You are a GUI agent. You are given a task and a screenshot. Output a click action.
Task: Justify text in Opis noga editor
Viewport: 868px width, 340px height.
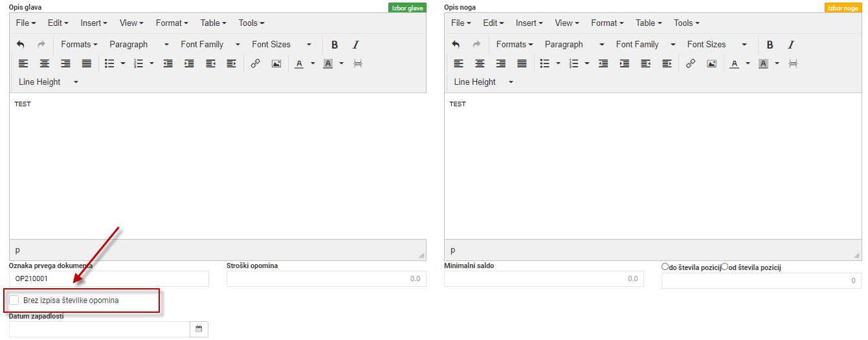click(522, 63)
